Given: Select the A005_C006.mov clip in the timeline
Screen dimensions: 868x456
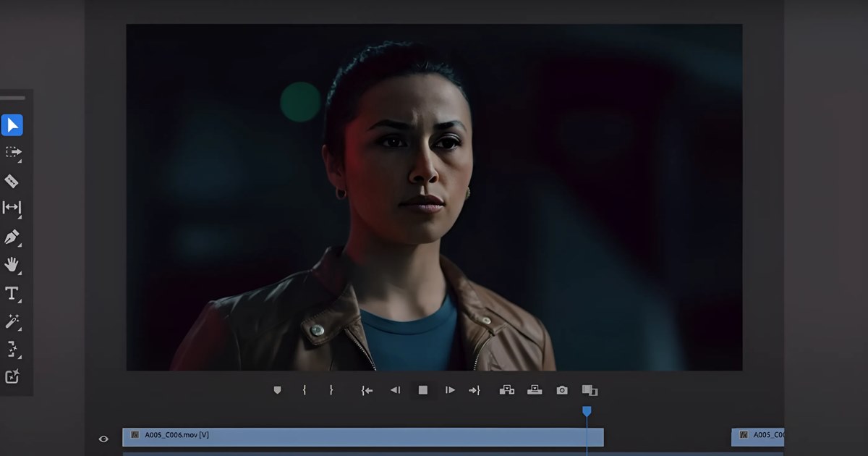Looking at the screenshot, I should [362, 436].
